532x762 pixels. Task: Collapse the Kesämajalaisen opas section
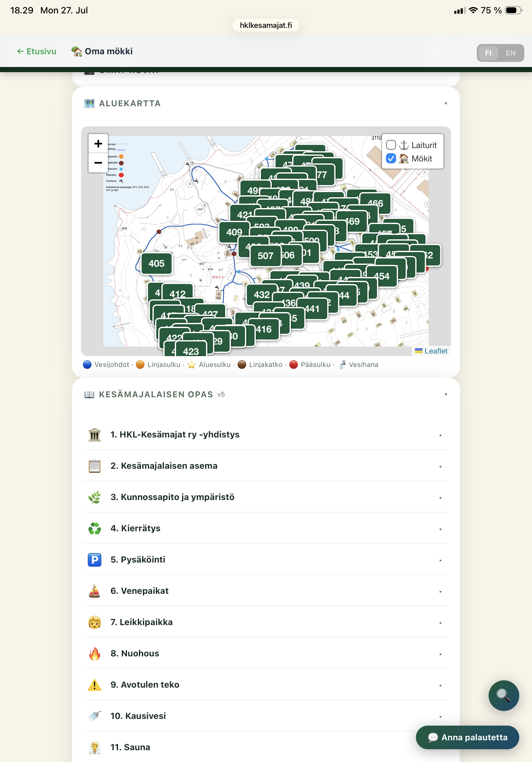446,395
